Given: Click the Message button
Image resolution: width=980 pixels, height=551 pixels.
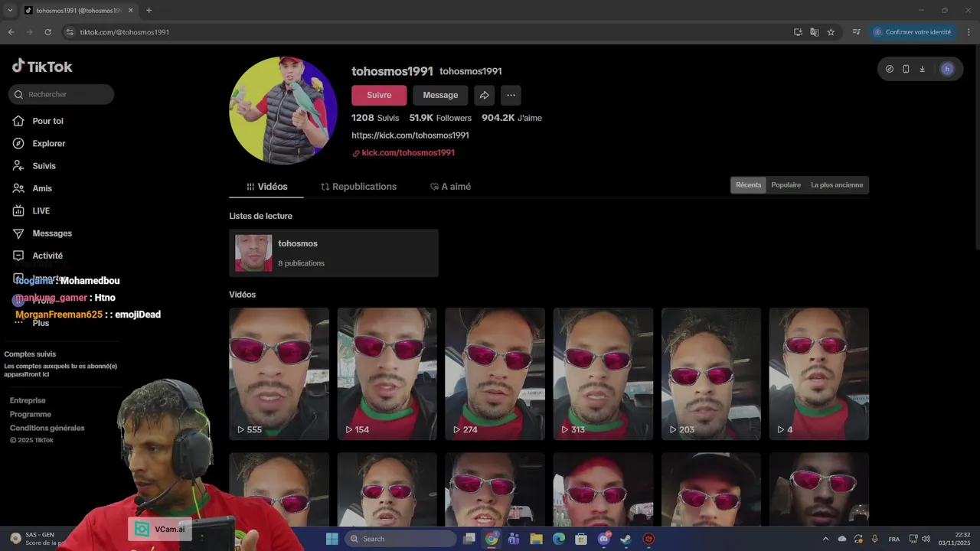Looking at the screenshot, I should [440, 95].
